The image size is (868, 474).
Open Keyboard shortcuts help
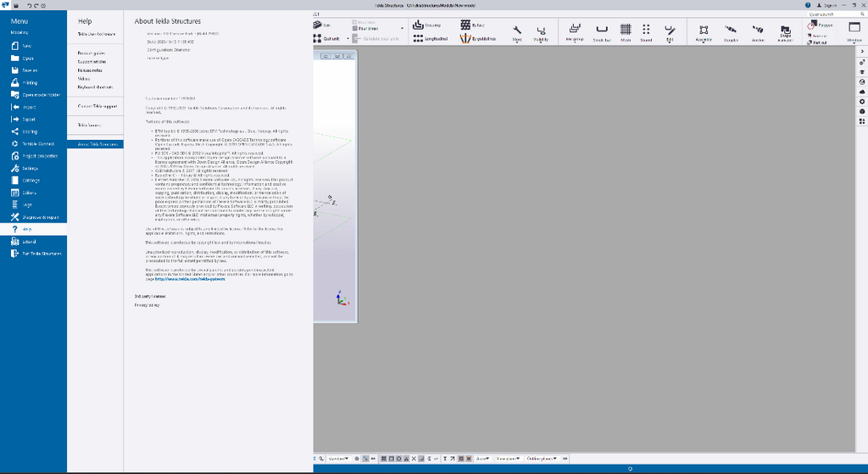coord(95,87)
